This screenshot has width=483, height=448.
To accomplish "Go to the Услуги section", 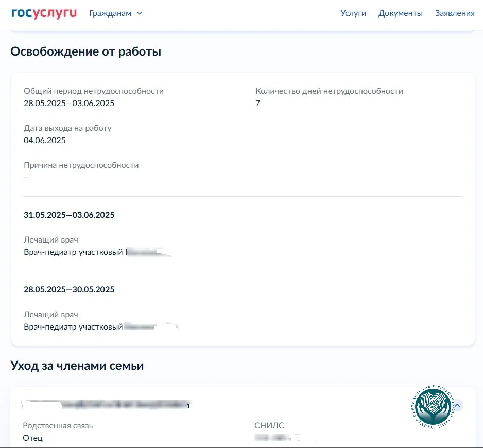I will click(353, 13).
